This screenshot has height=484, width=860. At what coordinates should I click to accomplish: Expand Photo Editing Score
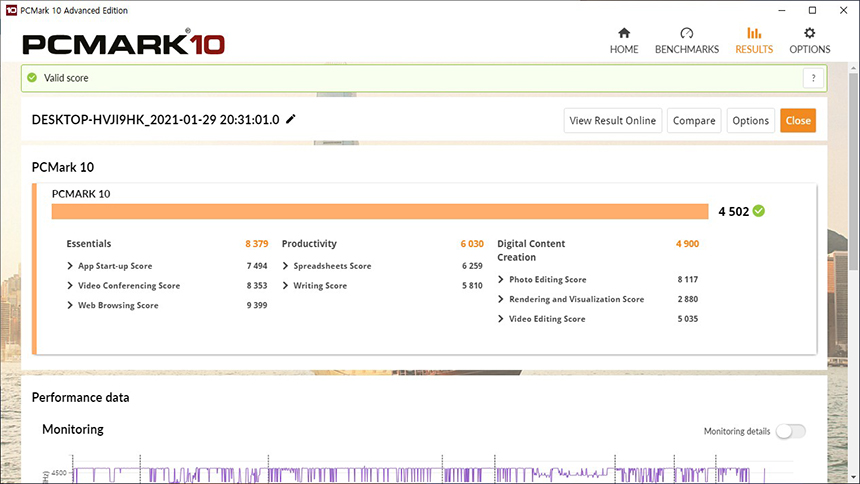501,280
